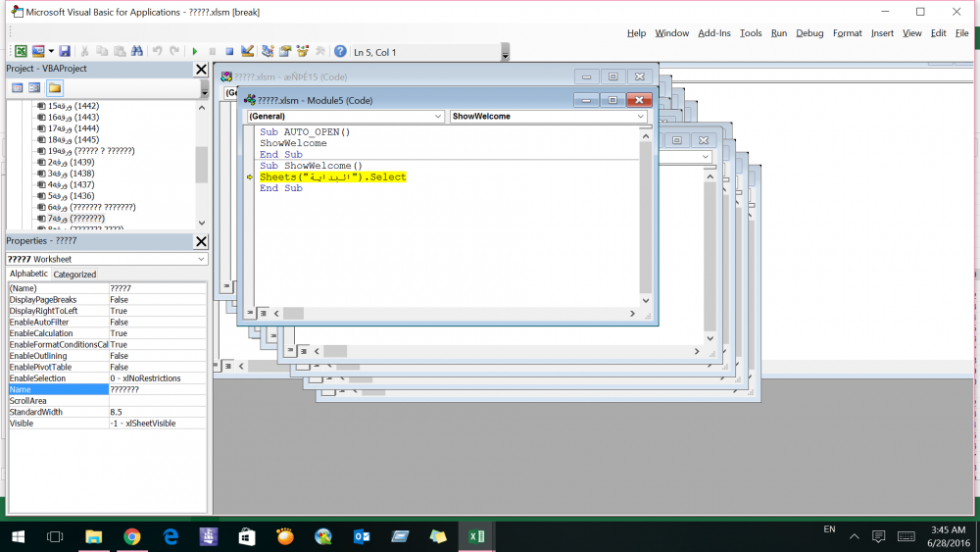Click Full Module View button in Module5 window
The height and width of the screenshot is (552, 980).
(x=263, y=313)
